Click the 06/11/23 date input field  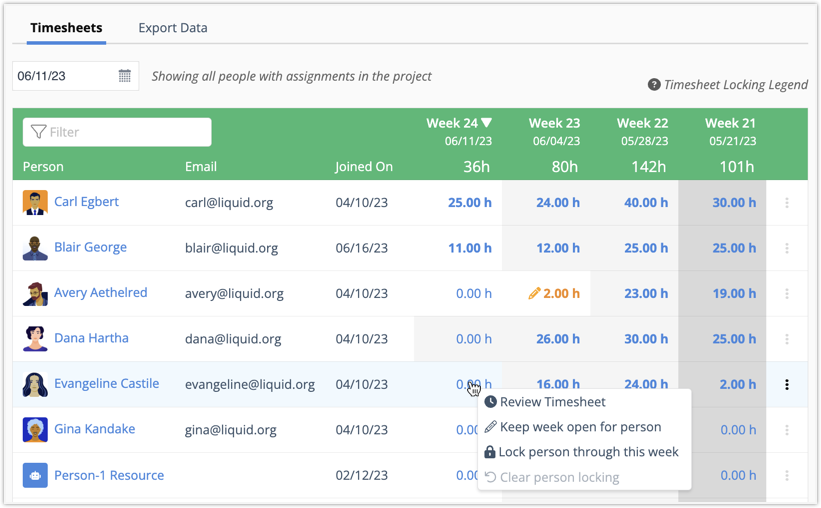[x=64, y=76]
